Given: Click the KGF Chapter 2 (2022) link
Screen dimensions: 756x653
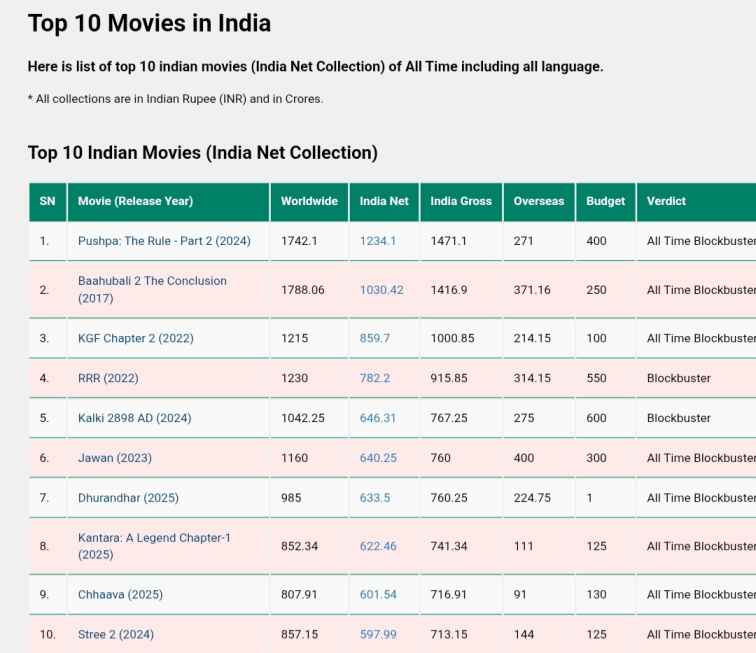Looking at the screenshot, I should tap(136, 338).
